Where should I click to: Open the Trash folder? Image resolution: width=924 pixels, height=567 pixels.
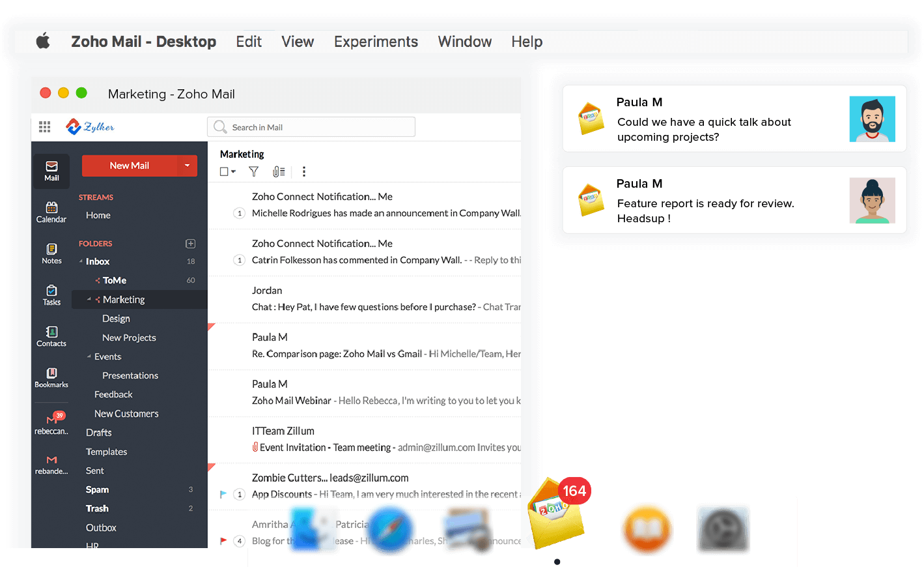(97, 508)
